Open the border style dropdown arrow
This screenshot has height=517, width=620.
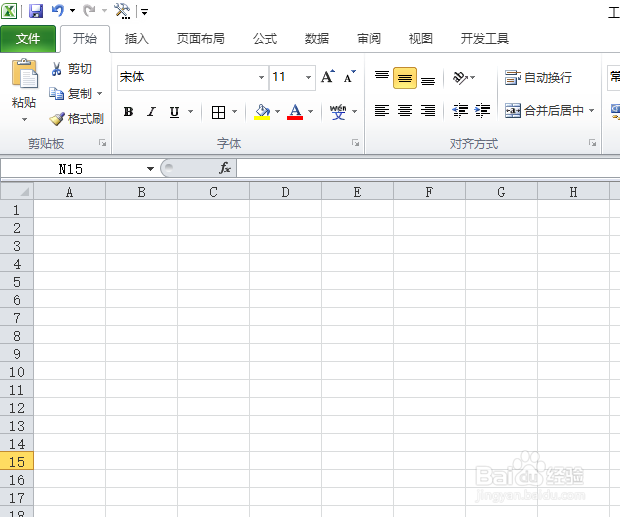pyautogui.click(x=234, y=112)
